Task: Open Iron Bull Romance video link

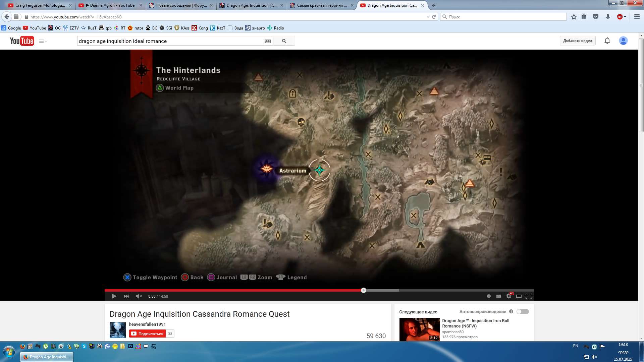Action: (x=475, y=323)
